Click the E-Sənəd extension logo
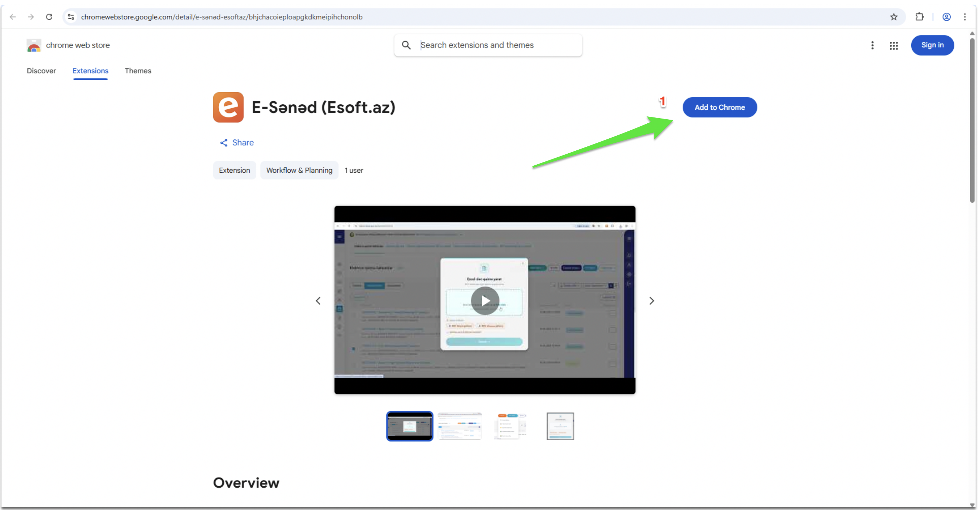Image resolution: width=980 pixels, height=510 pixels. point(228,107)
